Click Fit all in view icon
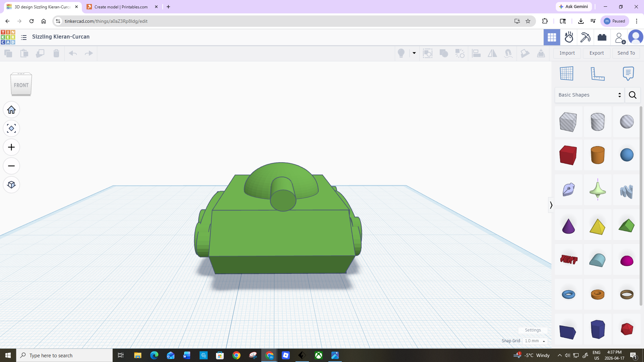The height and width of the screenshot is (362, 644). pos(11,129)
